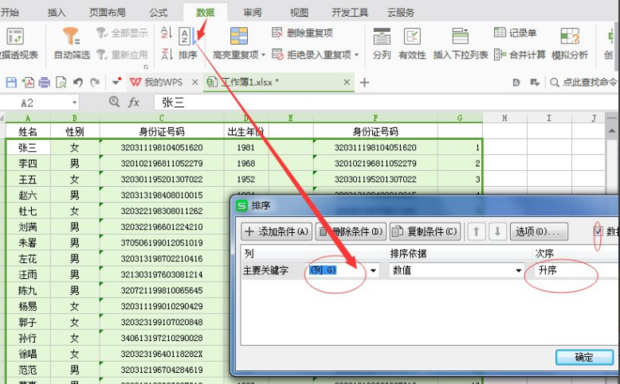The width and height of the screenshot is (620, 384).
Task: Click the 重新应用 reapply filter icon
Action: pyautogui.click(x=102, y=54)
